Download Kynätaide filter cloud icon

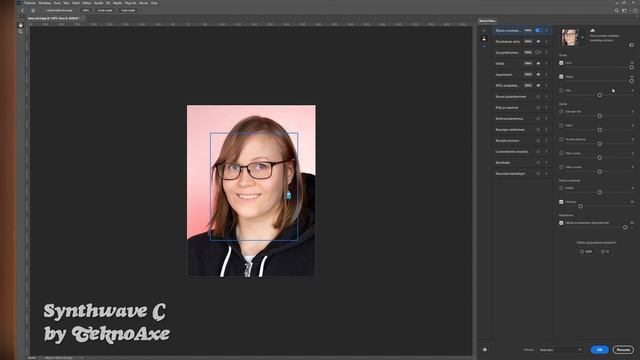coord(538,163)
